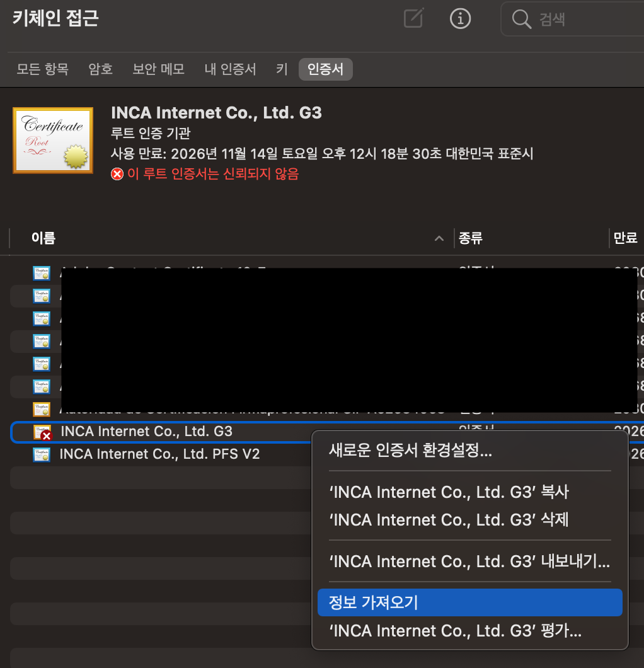
Task: Choose 'INCA Internet Co., Ltd. G3' 평가...
Action: pyautogui.click(x=470, y=631)
